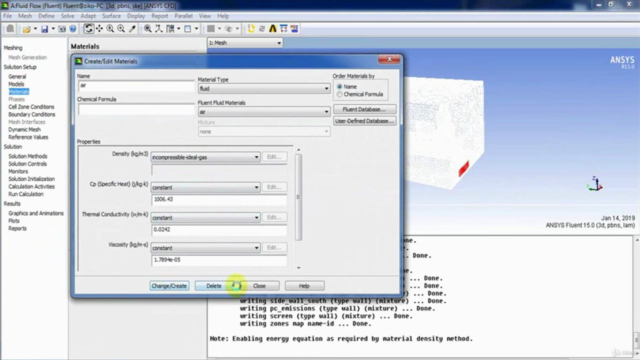This screenshot has width=640, height=360.
Task: Click the gray square display icon
Action: tap(211, 29)
